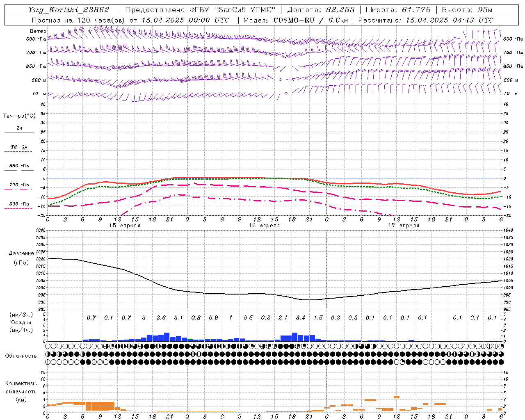Viewport: 525px width, 420px height.
Task: Click the Широта: 61.776 value
Action: [398, 10]
